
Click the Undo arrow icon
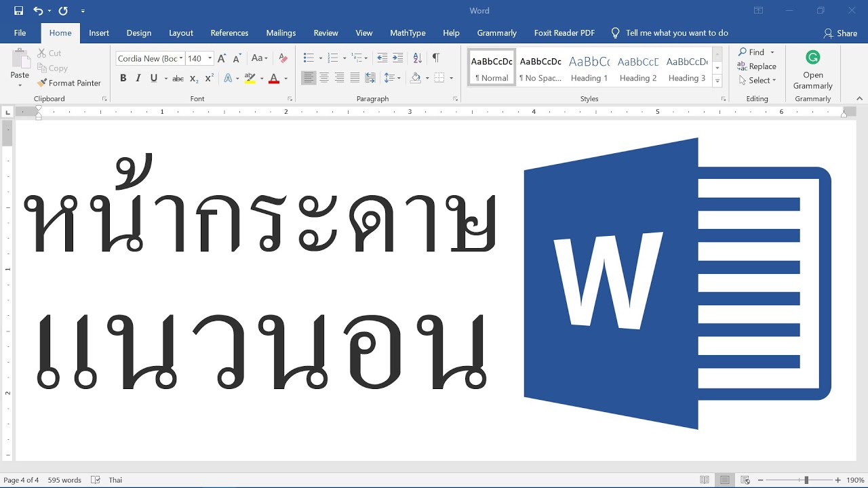point(38,11)
